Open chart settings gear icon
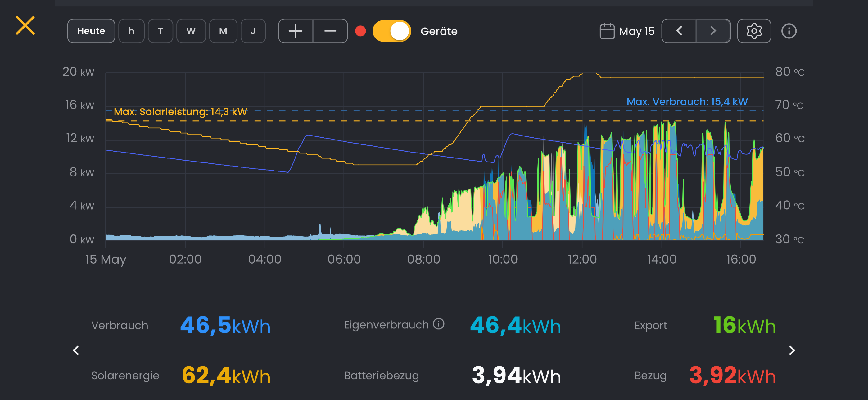868x400 pixels. pyautogui.click(x=754, y=31)
